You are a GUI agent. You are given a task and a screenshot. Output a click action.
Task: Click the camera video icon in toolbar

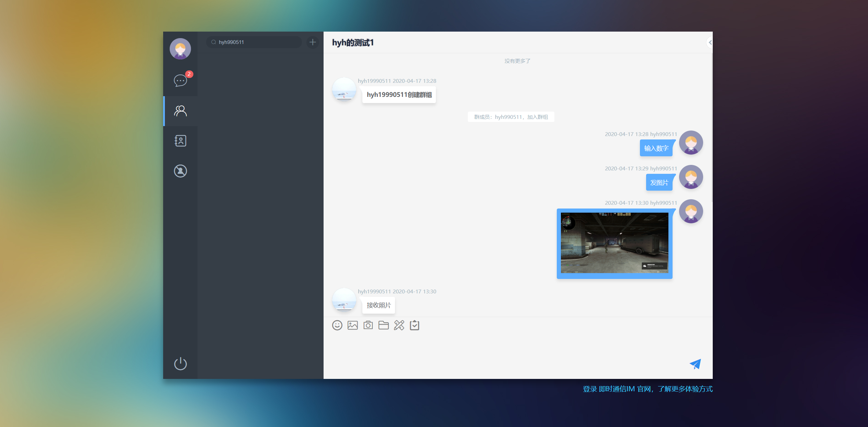tap(368, 325)
